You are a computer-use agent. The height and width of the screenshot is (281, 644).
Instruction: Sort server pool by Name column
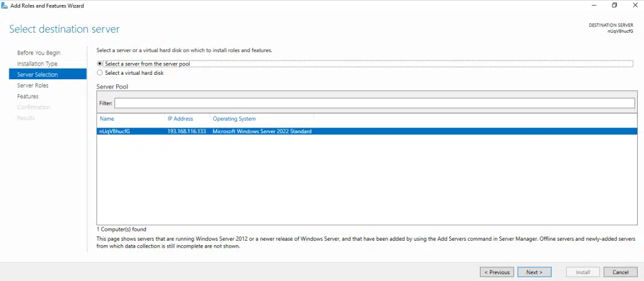107,118
